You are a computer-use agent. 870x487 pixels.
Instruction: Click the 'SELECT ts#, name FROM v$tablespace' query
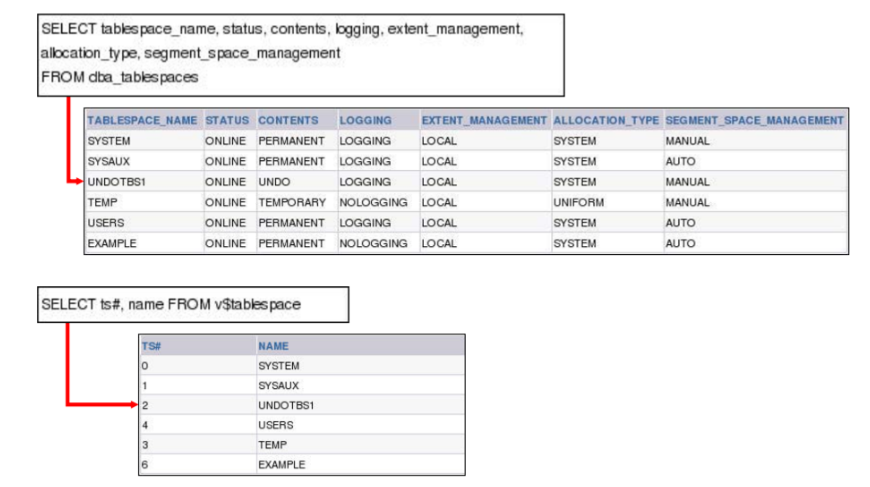[171, 305]
